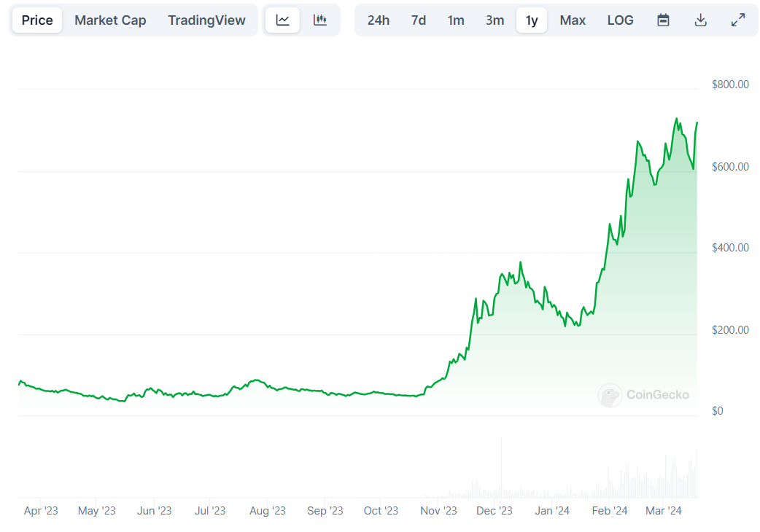Click the $400.00 price axis label
760x532 pixels.
click(730, 248)
